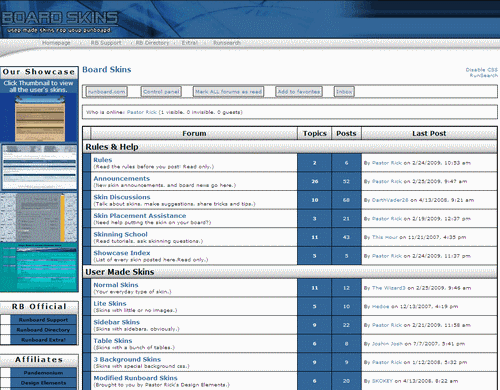Open the Announcements forum
500x390 pixels.
[x=122, y=178]
